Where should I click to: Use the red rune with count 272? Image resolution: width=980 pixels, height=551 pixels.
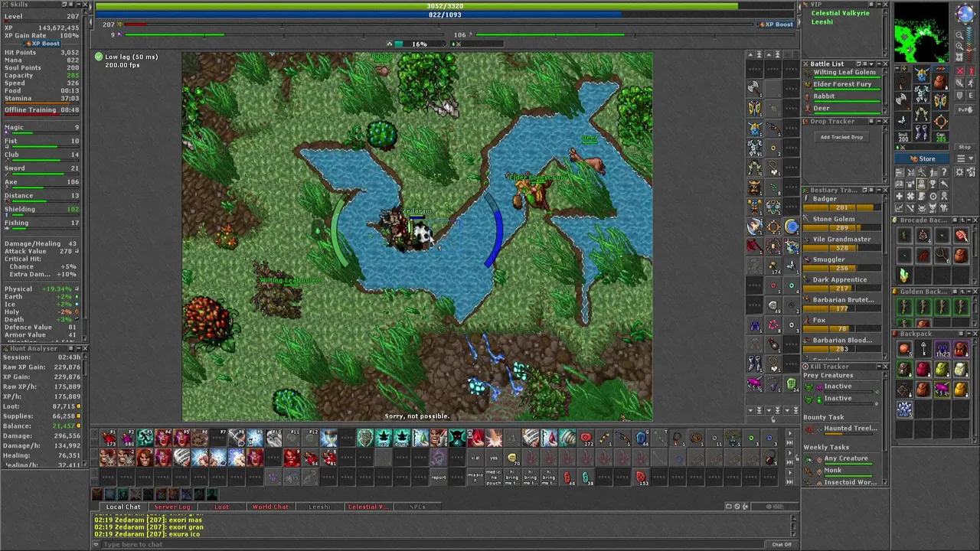pyautogui.click(x=586, y=438)
